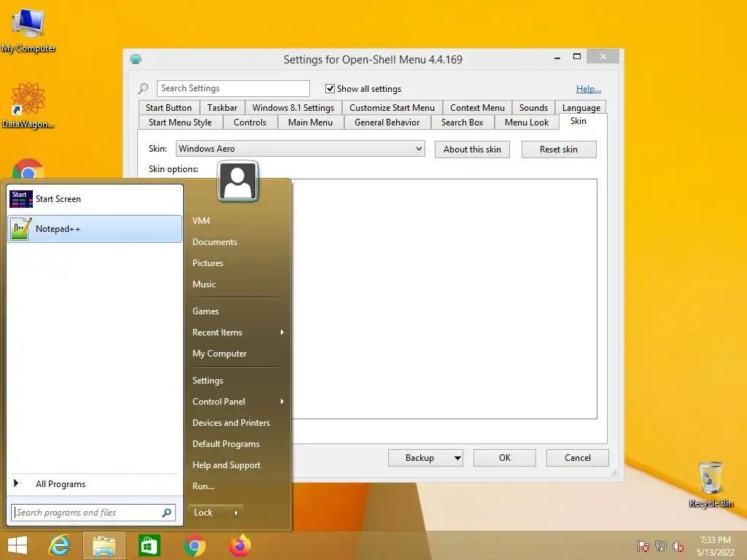The height and width of the screenshot is (560, 747).
Task: Open the Help... link
Action: (589, 88)
